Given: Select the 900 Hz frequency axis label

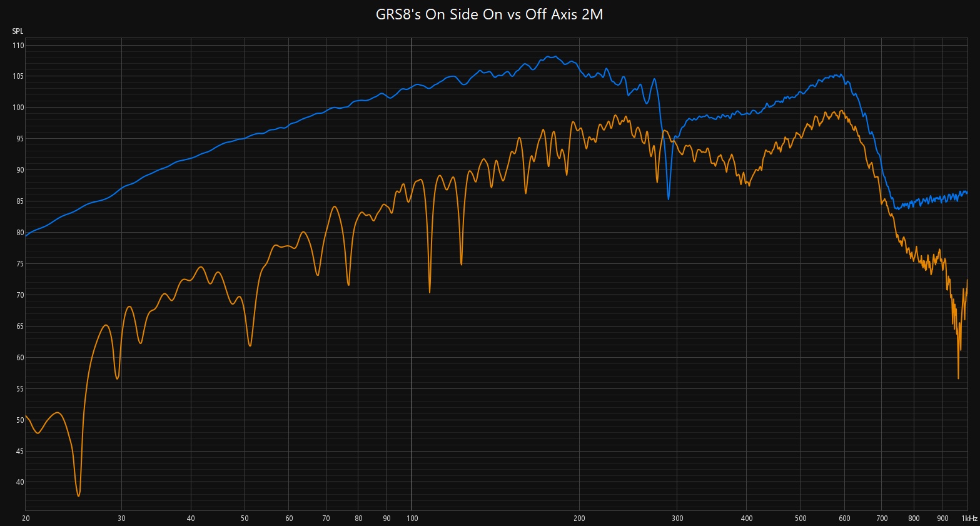Looking at the screenshot, I should point(942,518).
